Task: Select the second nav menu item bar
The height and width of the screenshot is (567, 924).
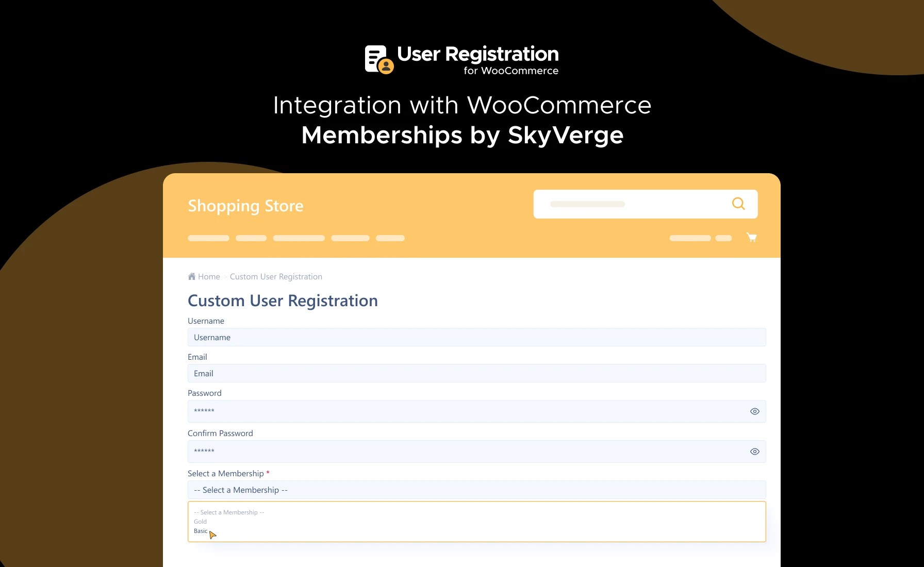Action: (x=251, y=238)
